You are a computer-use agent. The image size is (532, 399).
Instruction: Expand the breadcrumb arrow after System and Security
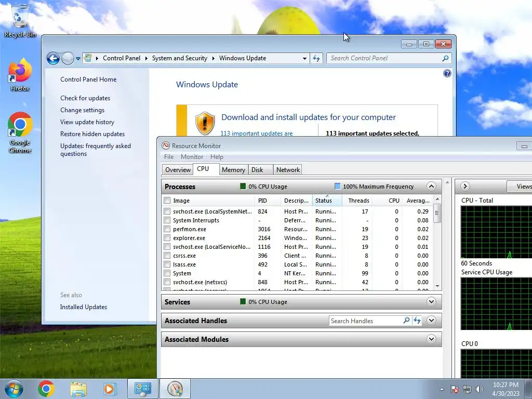[x=214, y=58]
